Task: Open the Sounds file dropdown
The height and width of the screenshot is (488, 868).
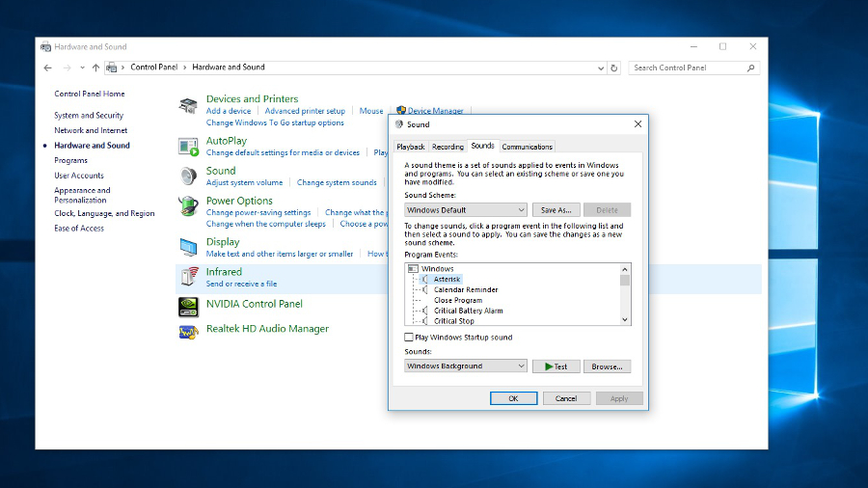Action: pyautogui.click(x=465, y=366)
